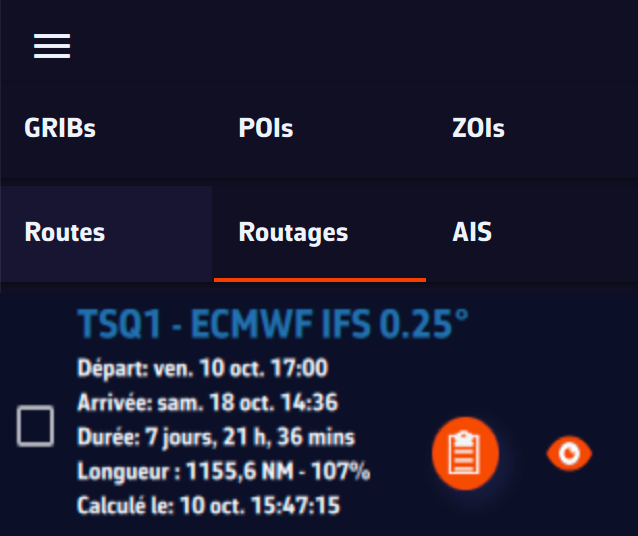638x536 pixels.
Task: Check the TSQ1 routing checkbox
Action: [36, 427]
